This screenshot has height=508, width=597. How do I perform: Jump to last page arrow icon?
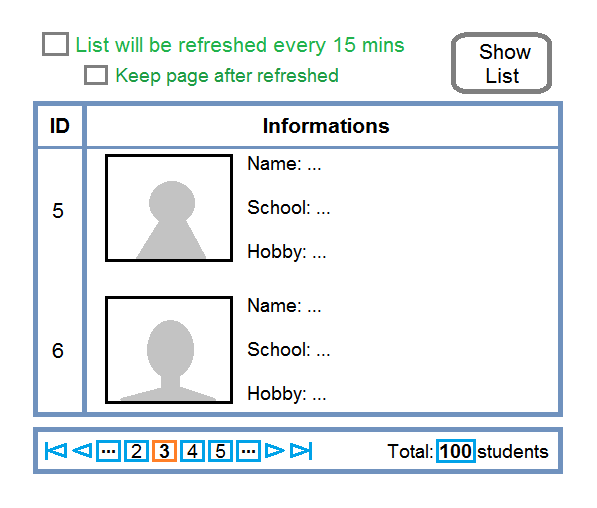[x=301, y=451]
